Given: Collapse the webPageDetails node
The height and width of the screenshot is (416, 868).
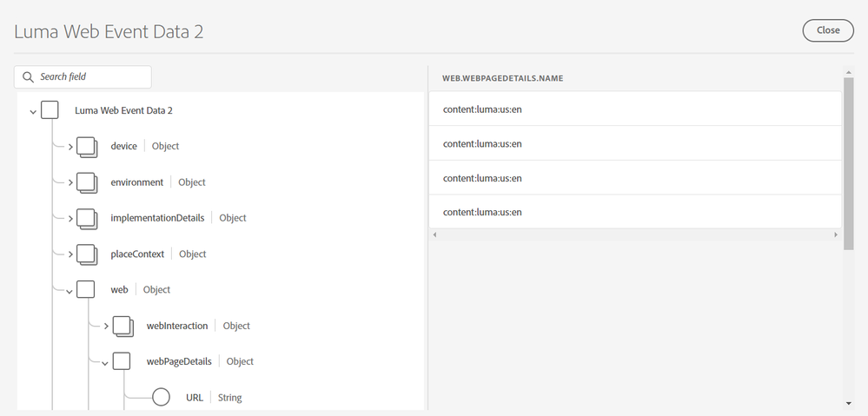Looking at the screenshot, I should (106, 362).
